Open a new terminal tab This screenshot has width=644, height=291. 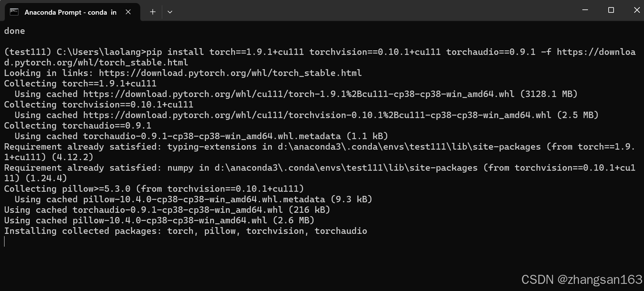click(153, 12)
